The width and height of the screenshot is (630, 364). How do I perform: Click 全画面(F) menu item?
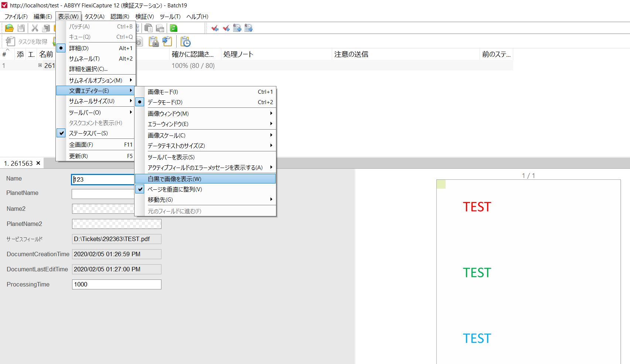[x=96, y=144]
